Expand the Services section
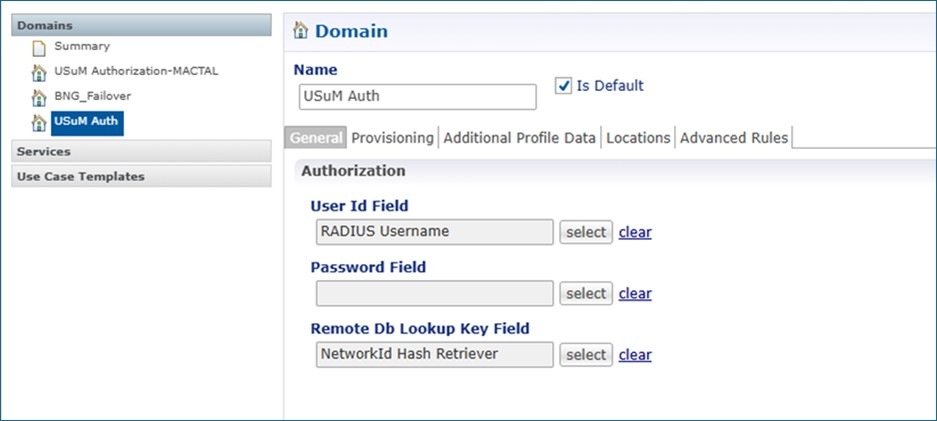This screenshot has height=421, width=937. [x=141, y=151]
